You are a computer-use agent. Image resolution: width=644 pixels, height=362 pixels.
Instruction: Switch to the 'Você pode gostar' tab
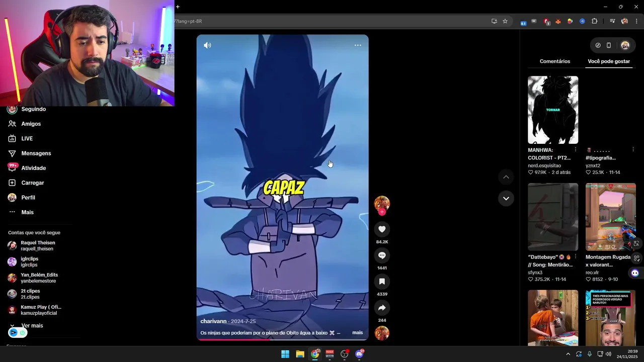(x=609, y=61)
